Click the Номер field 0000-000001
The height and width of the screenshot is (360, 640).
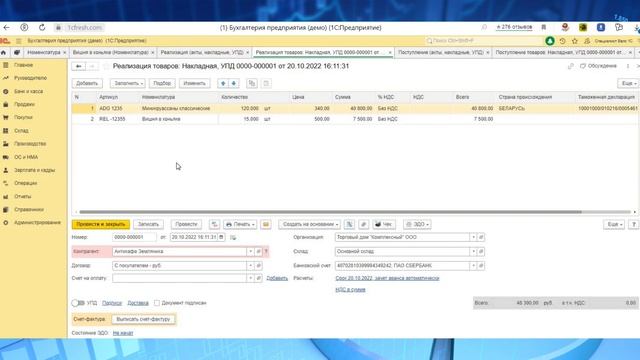click(x=134, y=237)
